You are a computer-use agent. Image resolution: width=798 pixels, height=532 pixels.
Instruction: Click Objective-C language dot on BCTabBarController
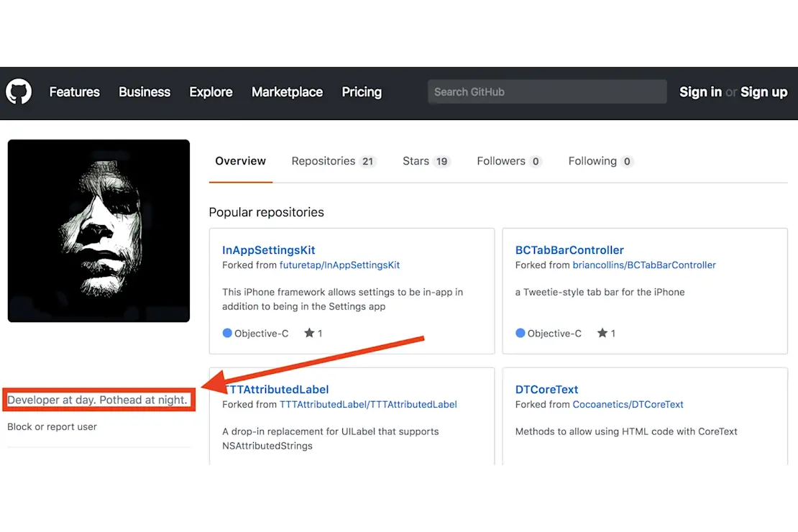(520, 333)
